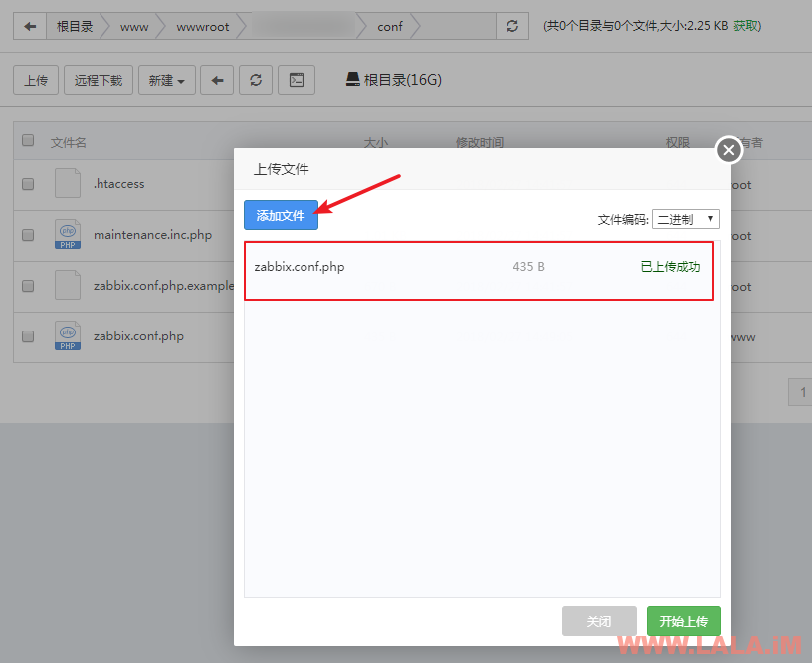Check the .htaccess file checkbox
Image resolution: width=812 pixels, height=663 pixels.
pyautogui.click(x=28, y=184)
